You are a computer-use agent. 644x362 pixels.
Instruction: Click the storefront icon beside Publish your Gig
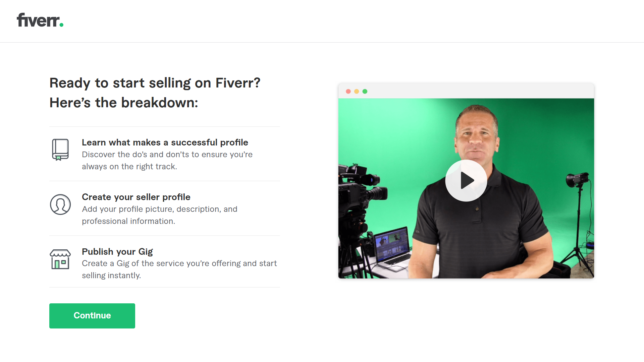pos(60,259)
